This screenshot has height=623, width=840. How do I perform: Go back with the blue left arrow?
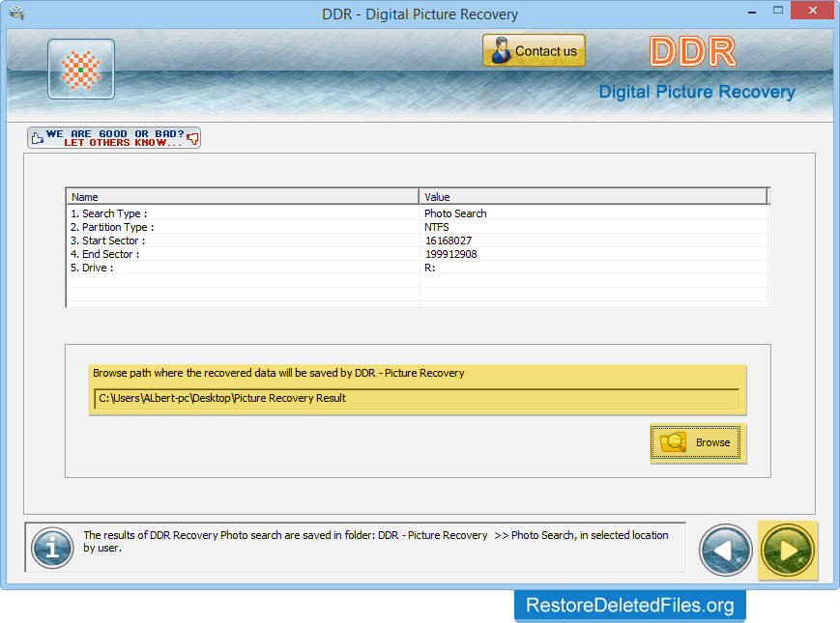point(725,551)
